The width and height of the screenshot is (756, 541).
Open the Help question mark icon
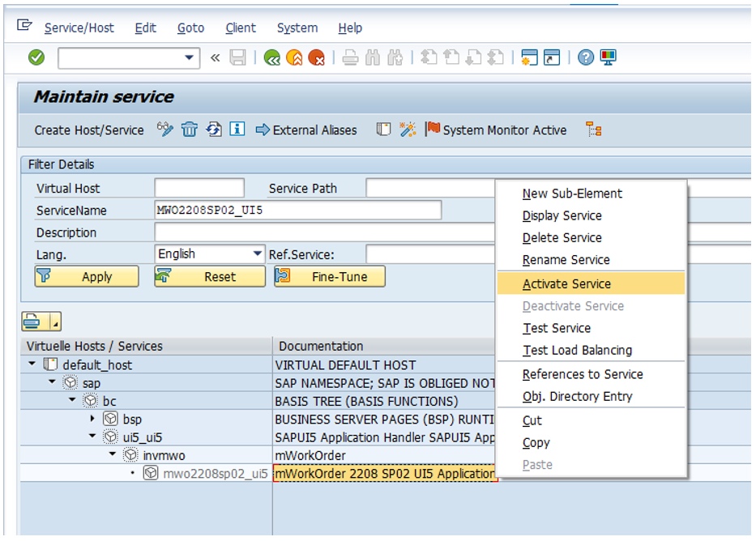[x=586, y=58]
